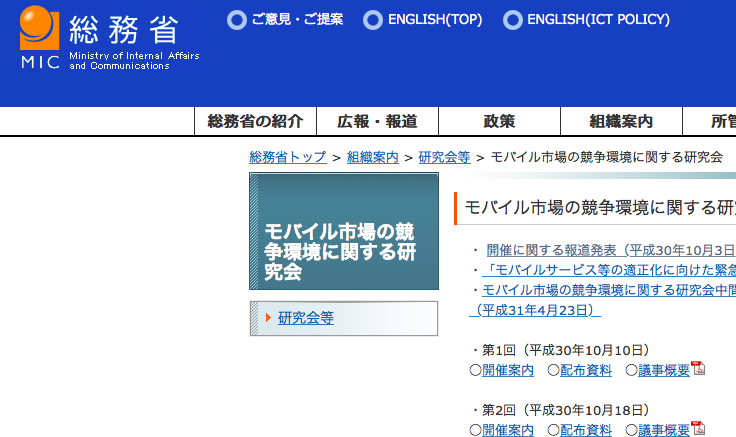Image resolution: width=736 pixels, height=437 pixels.
Task: Open 政策 navigation menu item
Action: point(499,121)
